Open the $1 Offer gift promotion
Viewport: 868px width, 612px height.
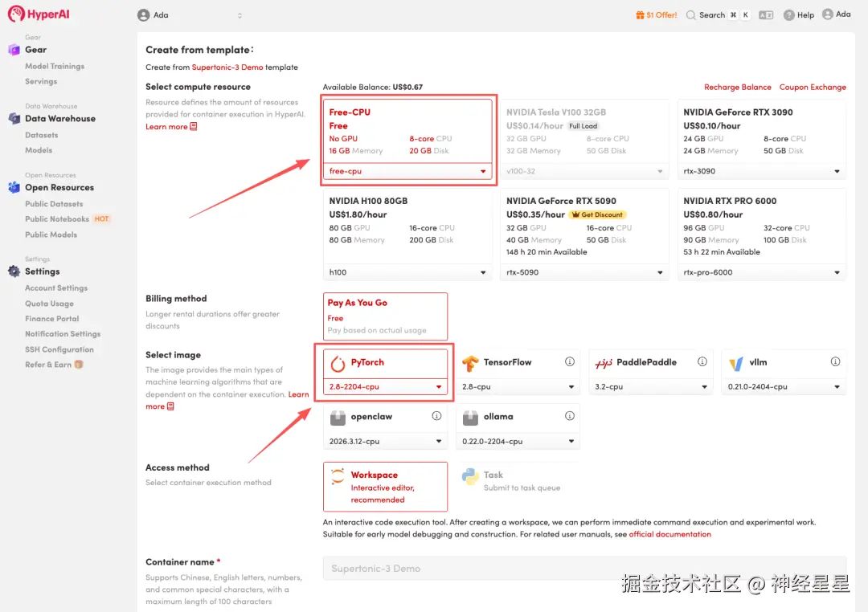[x=656, y=15]
